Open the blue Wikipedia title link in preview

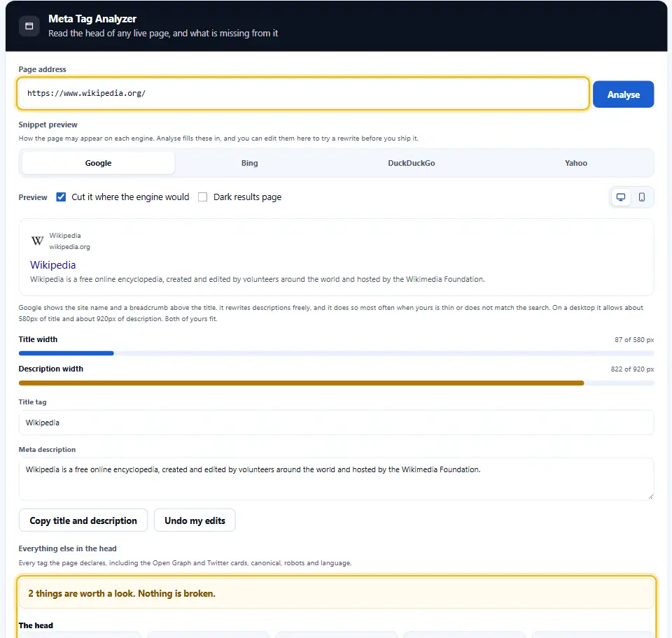(x=52, y=265)
